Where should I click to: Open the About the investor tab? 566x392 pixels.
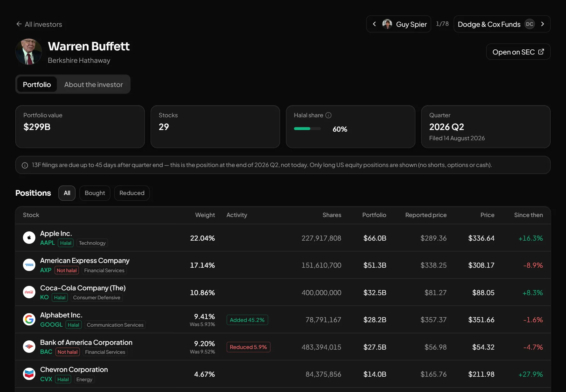point(93,84)
